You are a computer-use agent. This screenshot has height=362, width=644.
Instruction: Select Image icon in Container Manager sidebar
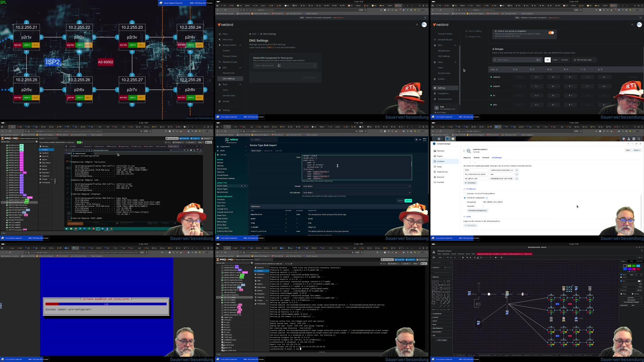click(x=434, y=167)
